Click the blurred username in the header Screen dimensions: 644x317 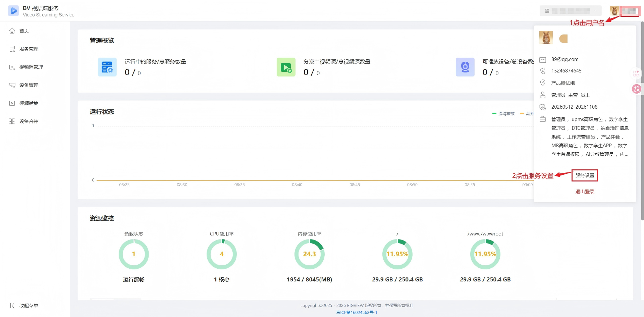[x=630, y=11]
